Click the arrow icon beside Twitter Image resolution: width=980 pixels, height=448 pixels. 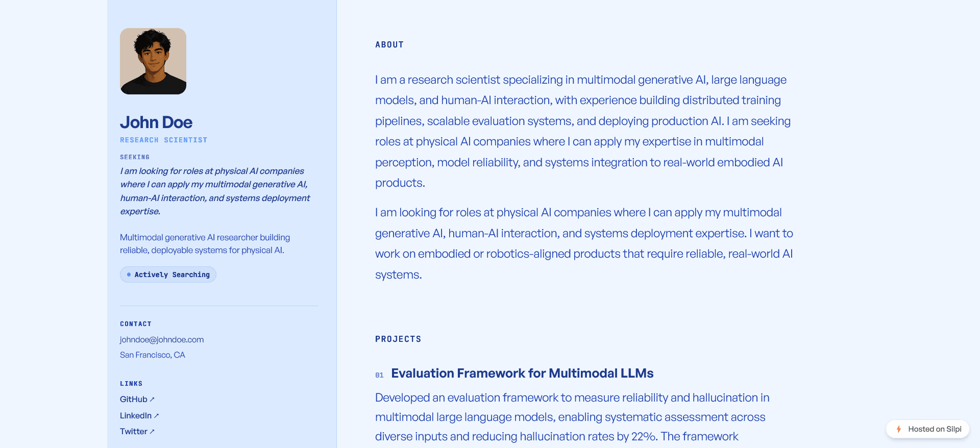click(x=152, y=432)
